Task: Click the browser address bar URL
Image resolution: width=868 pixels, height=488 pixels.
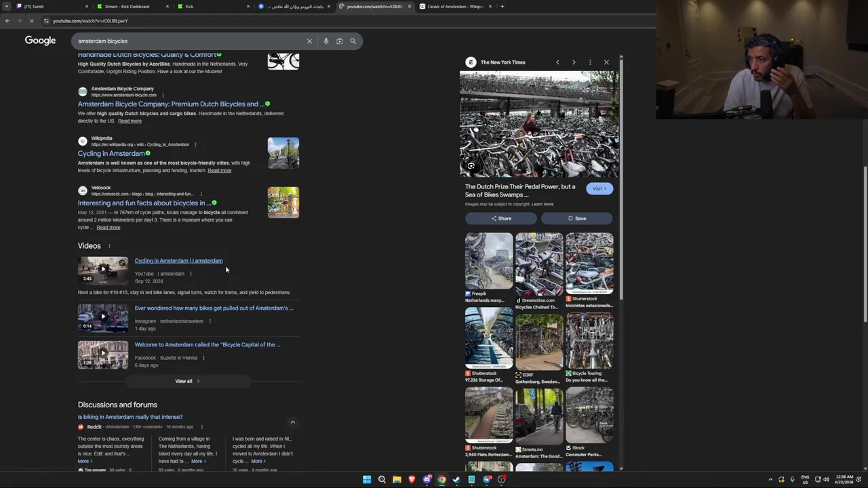Action: click(x=90, y=21)
